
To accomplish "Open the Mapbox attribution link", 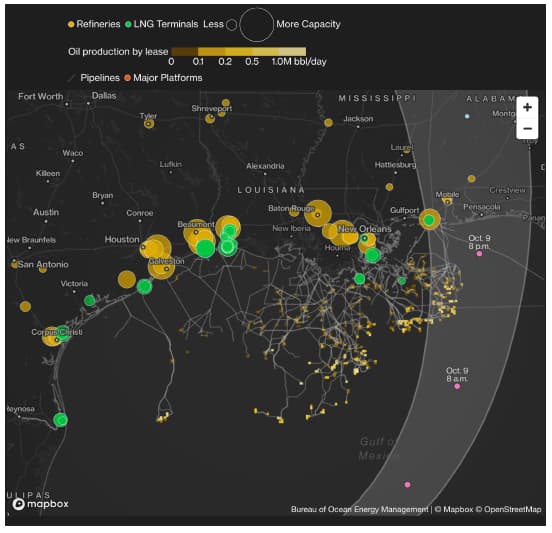I will coord(454,509).
